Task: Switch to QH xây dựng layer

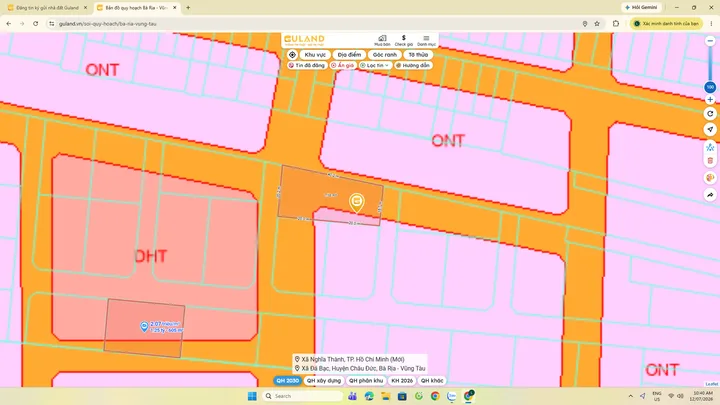Action: pos(324,381)
